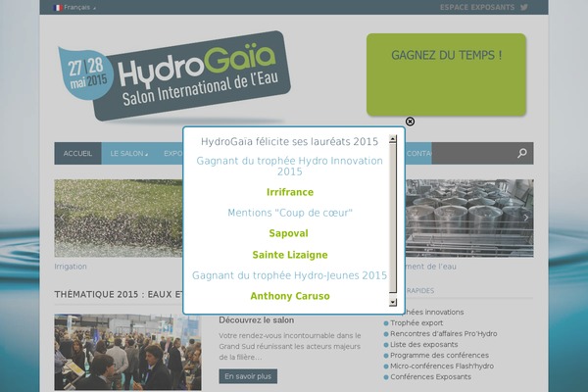Viewport: 588px width, 392px height.
Task: Click the Anthony Caruso name
Action: tap(290, 296)
